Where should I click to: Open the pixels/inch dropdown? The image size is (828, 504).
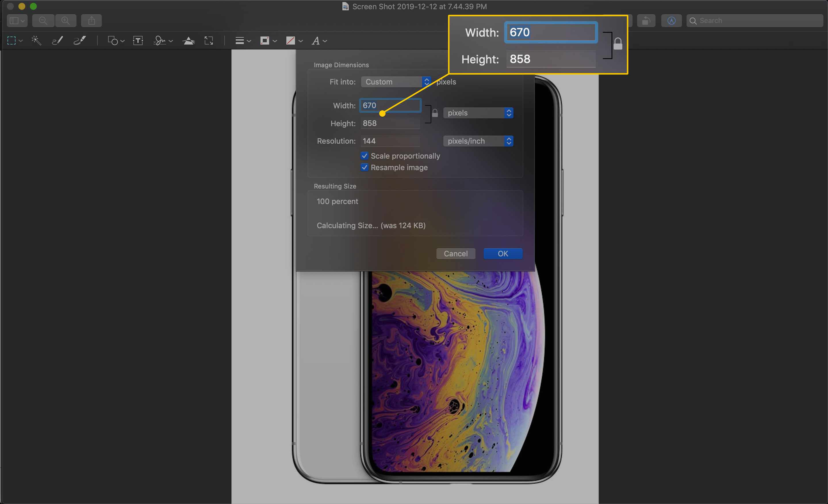click(478, 141)
